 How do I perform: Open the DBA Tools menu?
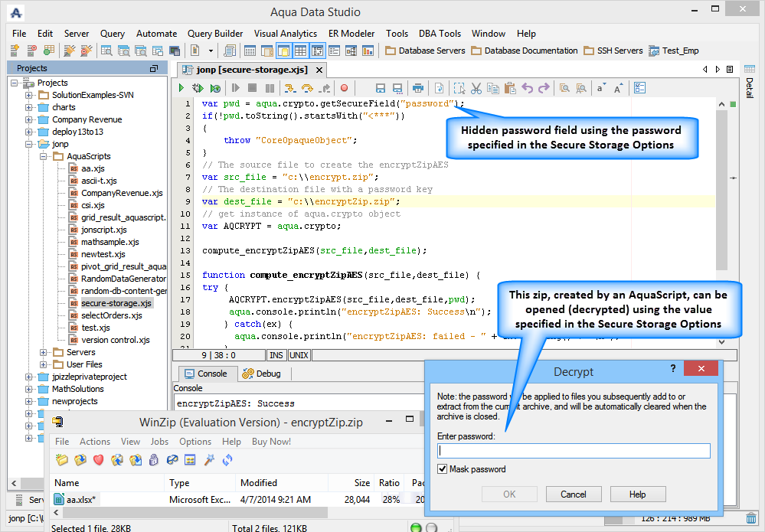tap(440, 34)
